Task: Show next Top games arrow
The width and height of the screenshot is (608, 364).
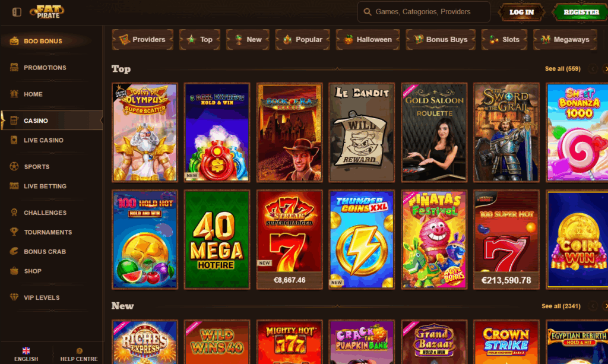Action: coord(605,69)
